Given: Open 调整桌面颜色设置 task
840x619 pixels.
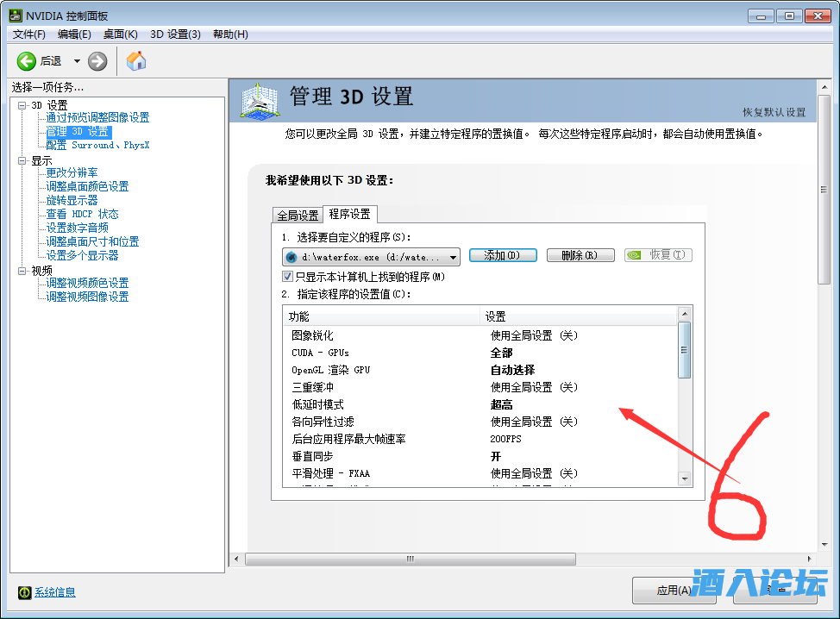Looking at the screenshot, I should coord(87,187).
